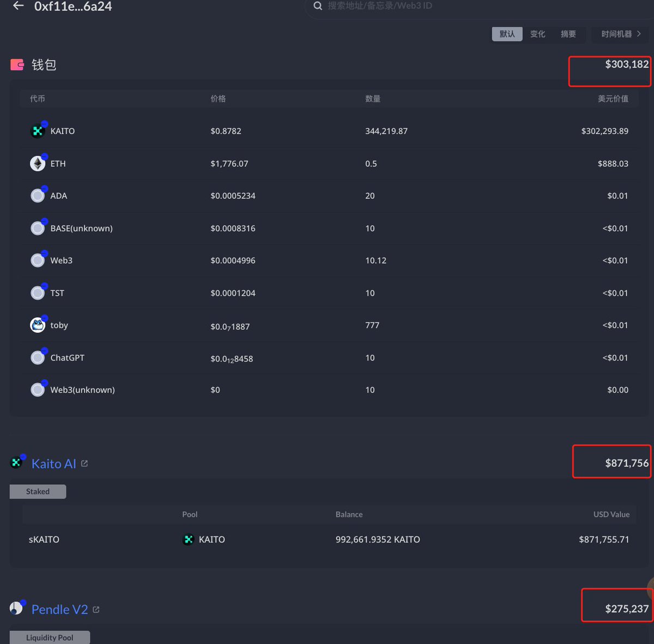Click the BASE(unknown) token icon
Viewport: 654px width, 644px height.
pyautogui.click(x=38, y=228)
